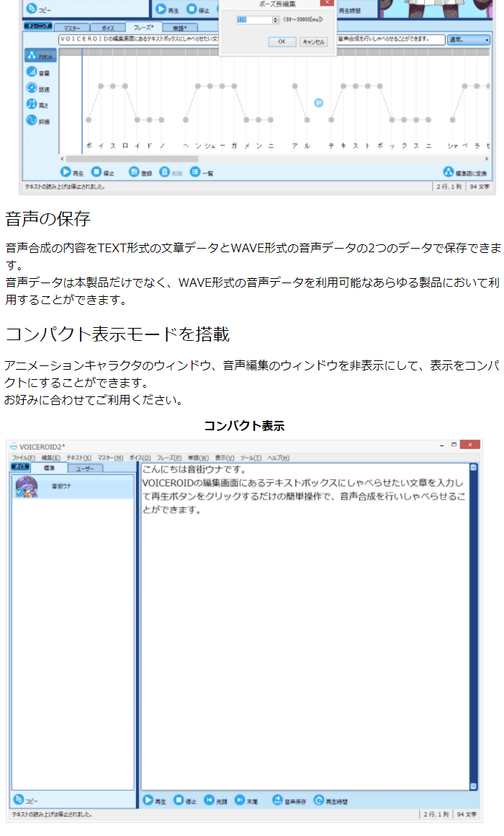Close the compact VOICEROID2 window
The width and height of the screenshot is (504, 836).
click(x=470, y=445)
